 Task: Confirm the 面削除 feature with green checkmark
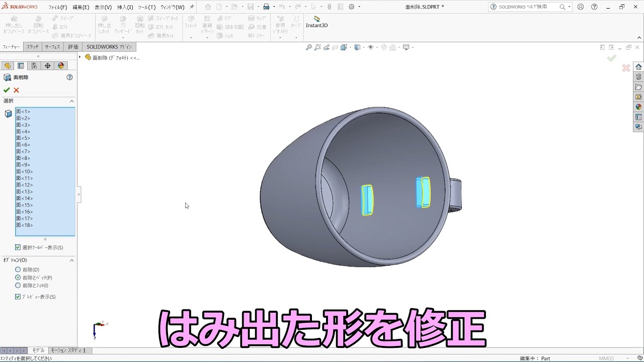pyautogui.click(x=7, y=90)
